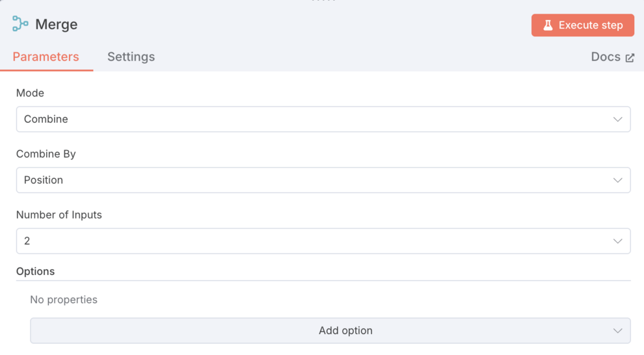
Task: Click the external link icon beside Docs
Action: (630, 58)
